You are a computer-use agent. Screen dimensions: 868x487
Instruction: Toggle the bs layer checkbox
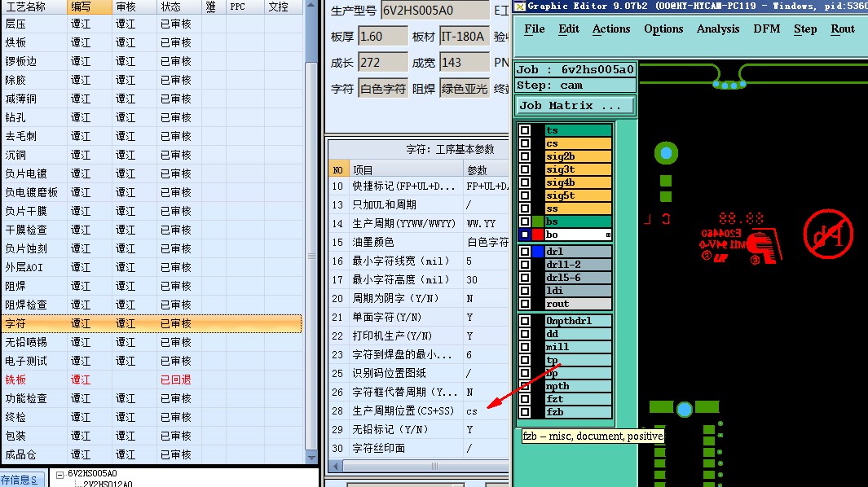pyautogui.click(x=525, y=222)
